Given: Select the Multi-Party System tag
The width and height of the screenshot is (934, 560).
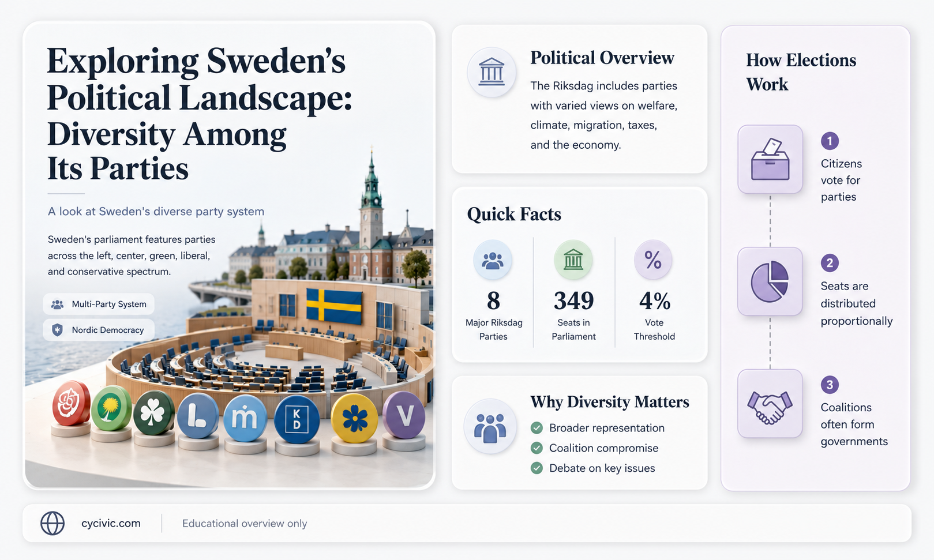Looking at the screenshot, I should pos(99,304).
